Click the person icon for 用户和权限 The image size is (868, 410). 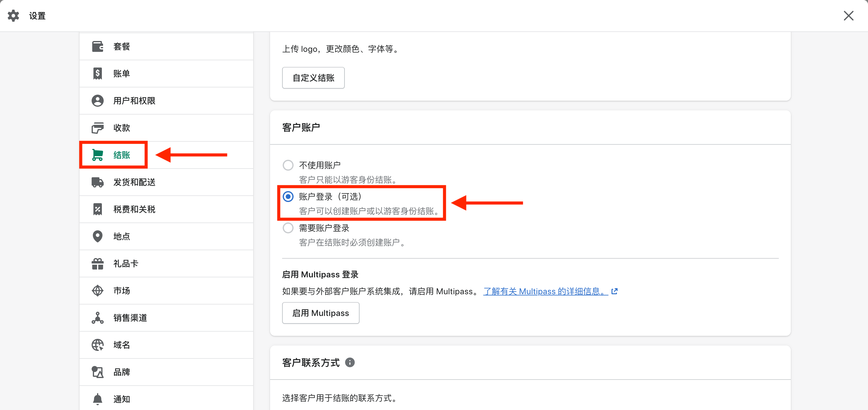coord(97,101)
